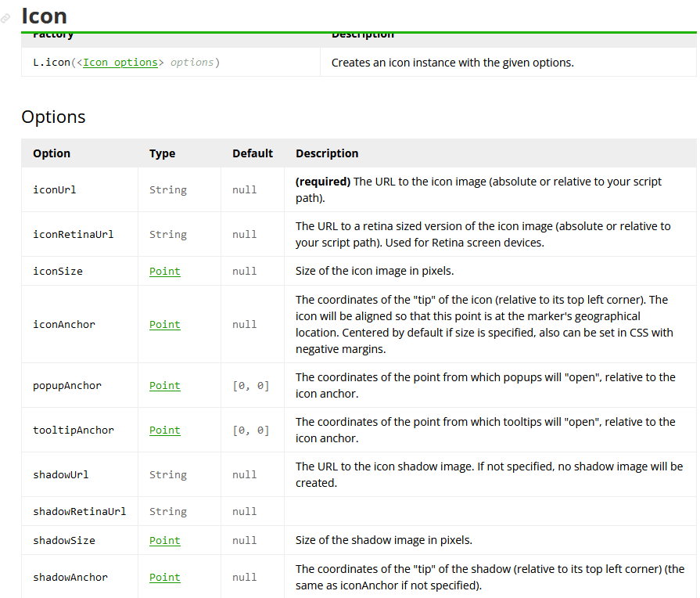Click the bold "(required)" text in iconUrl description
The width and height of the screenshot is (700, 598).
322,182
